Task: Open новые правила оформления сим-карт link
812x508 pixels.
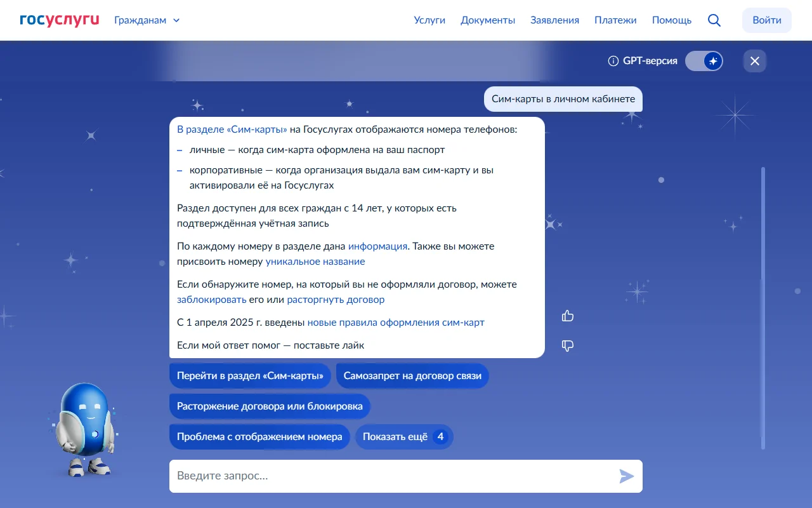Action: [x=396, y=323]
